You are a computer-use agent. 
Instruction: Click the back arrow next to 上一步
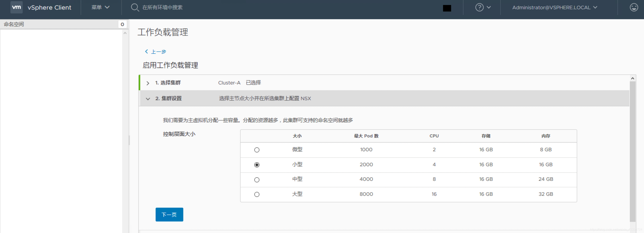point(147,51)
